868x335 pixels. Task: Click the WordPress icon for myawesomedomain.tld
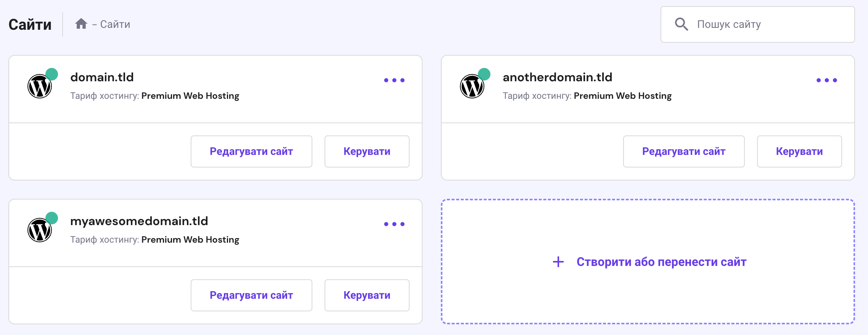40,230
